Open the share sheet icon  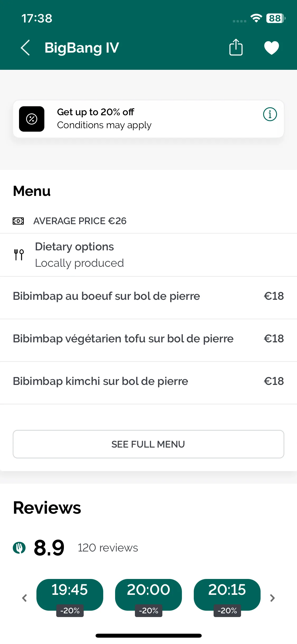tap(236, 47)
